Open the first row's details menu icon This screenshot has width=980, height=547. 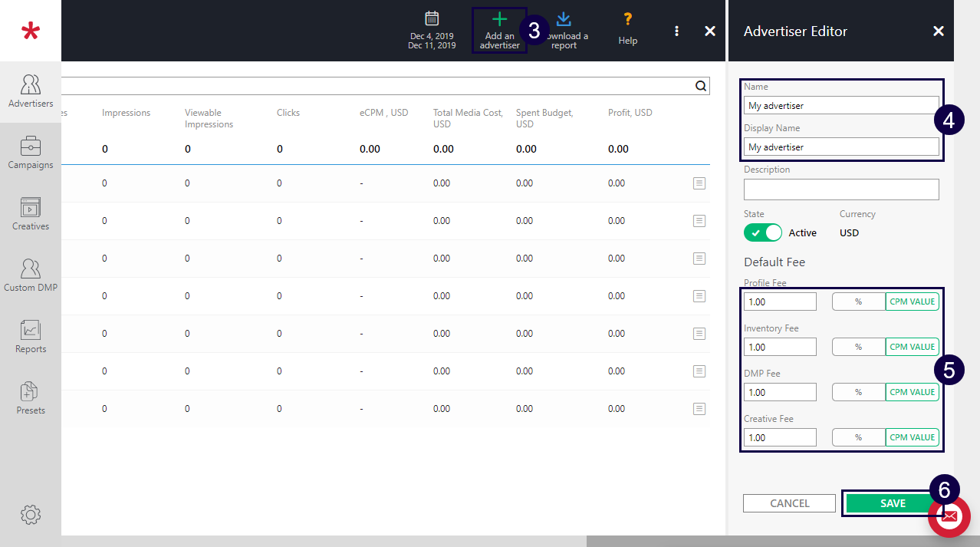pos(699,183)
